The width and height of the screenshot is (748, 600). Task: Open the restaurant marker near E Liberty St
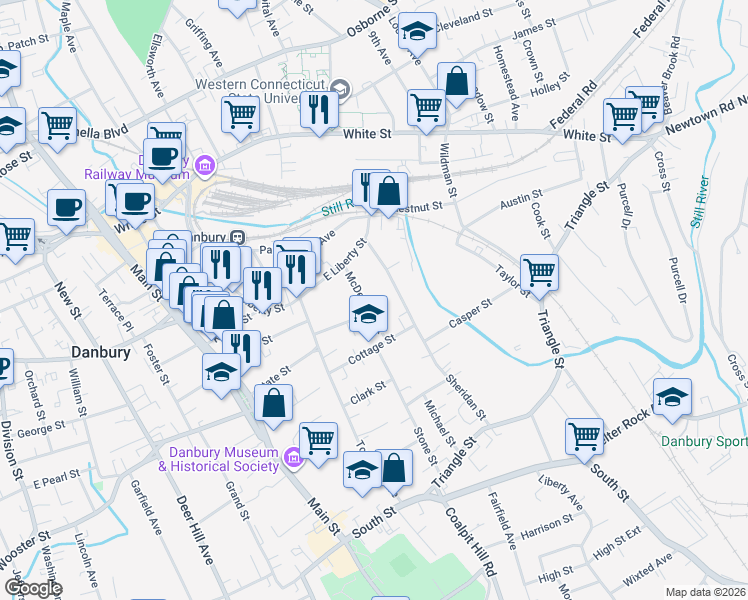pos(296,272)
